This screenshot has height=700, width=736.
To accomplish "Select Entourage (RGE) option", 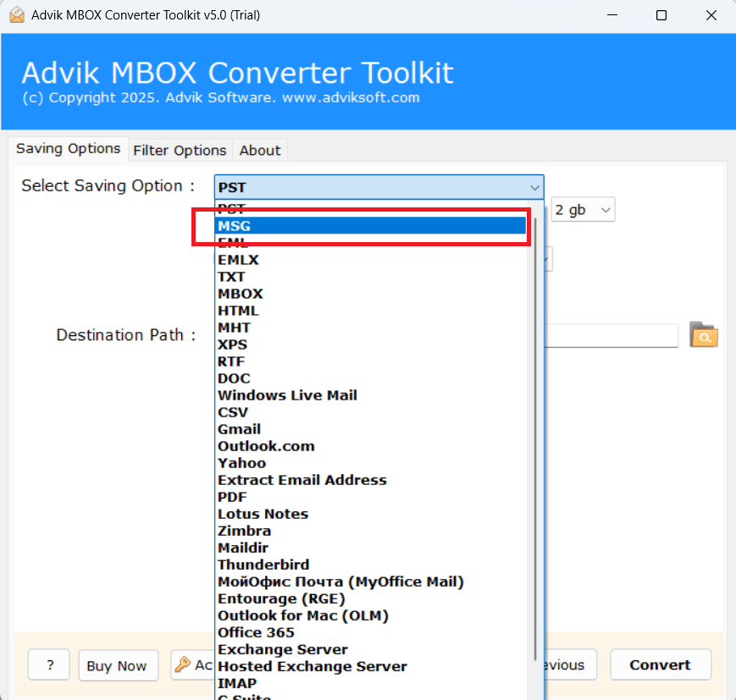I will [370, 598].
